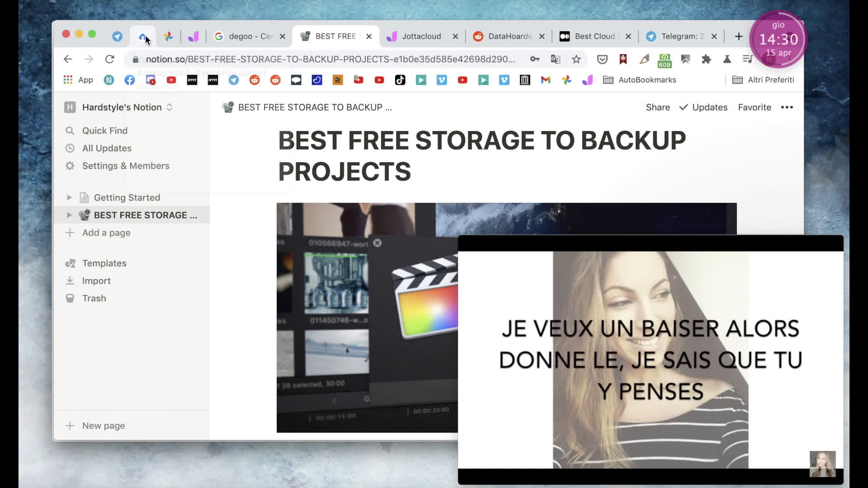
Task: Open Settings & Members page
Action: pos(126,166)
